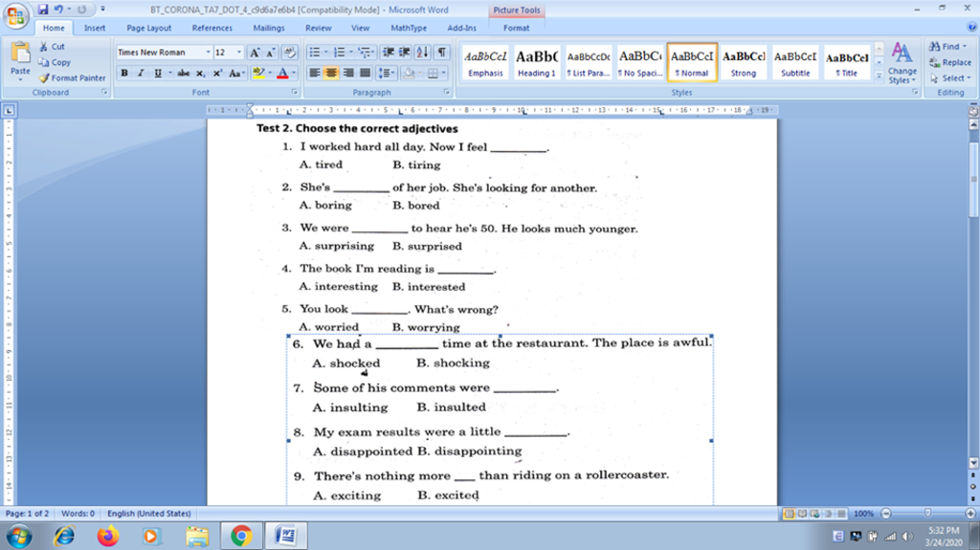The image size is (980, 550).
Task: Shrink the font size
Action: pyautogui.click(x=271, y=53)
